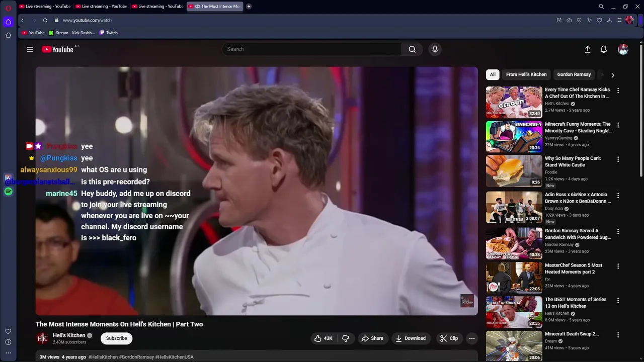Open options for Minecraft Death Swap video
644x362 pixels.
[x=618, y=334]
